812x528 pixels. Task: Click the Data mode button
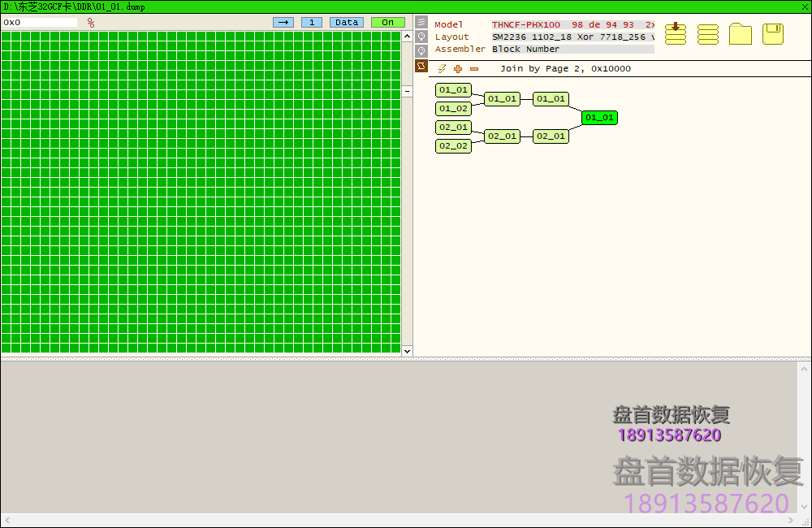347,22
